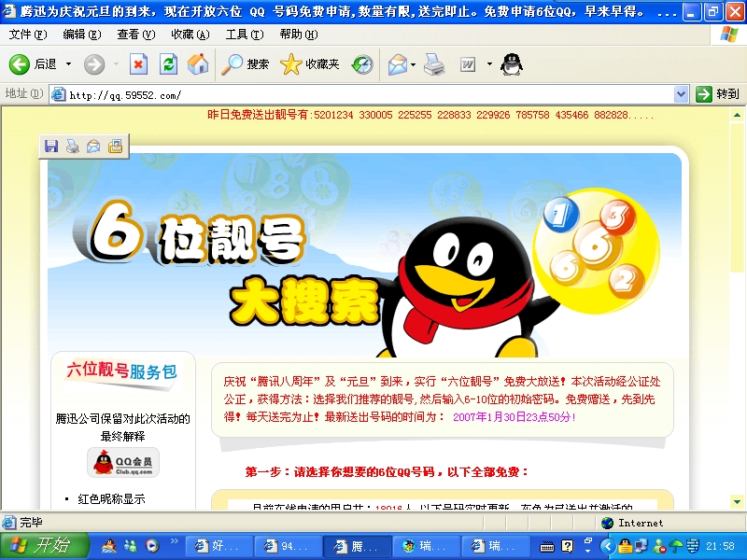Open the 文件(F) menu
Image resolution: width=747 pixels, height=560 pixels.
[28, 35]
